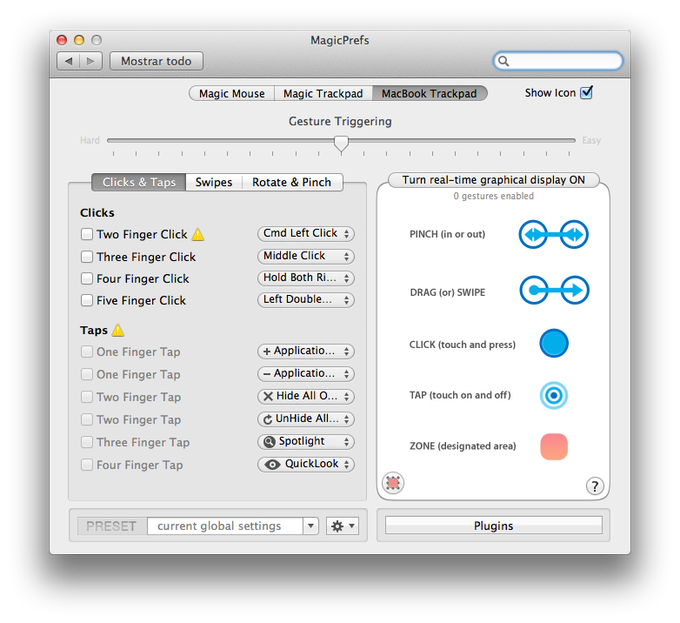Click the red close window button
Viewport: 680px width, 623px height.
[62, 40]
